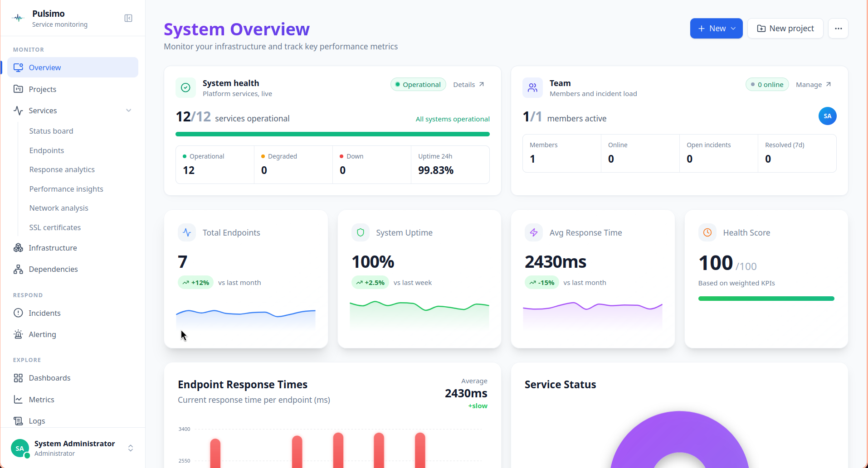Click the Logs scroll icon

[18, 421]
